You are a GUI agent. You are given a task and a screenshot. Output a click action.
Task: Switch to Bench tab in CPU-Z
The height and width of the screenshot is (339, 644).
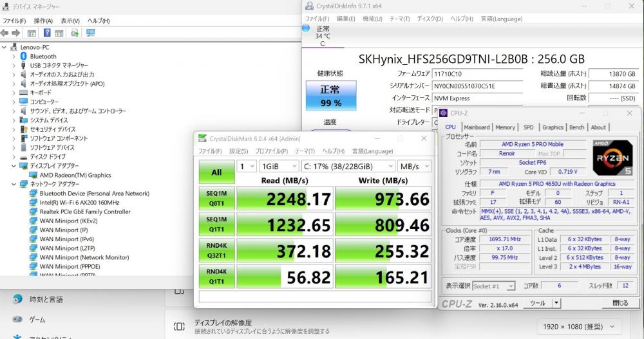tap(576, 127)
